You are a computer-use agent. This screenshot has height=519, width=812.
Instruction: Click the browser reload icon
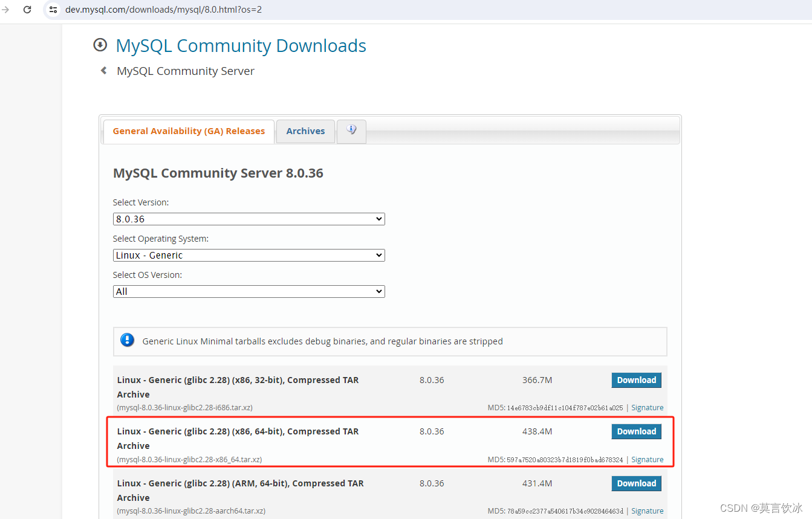(27, 10)
